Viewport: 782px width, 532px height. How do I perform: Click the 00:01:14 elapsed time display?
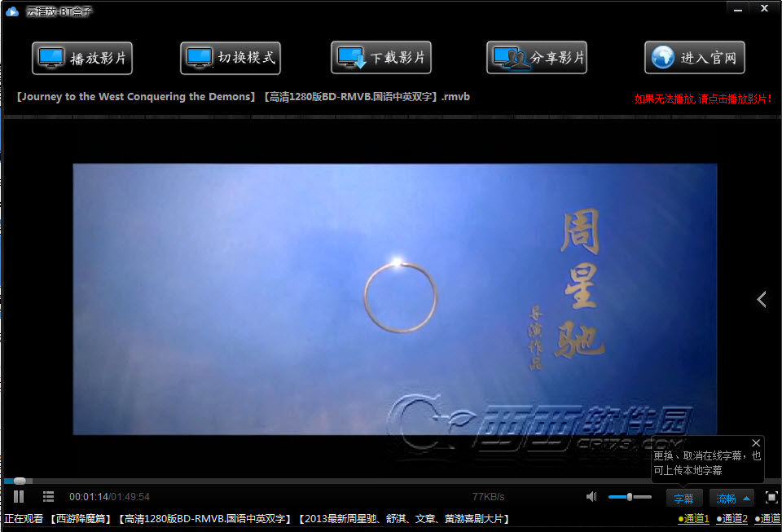(89, 497)
